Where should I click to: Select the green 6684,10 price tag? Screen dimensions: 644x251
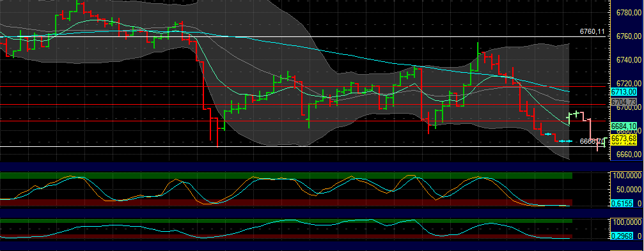point(624,125)
